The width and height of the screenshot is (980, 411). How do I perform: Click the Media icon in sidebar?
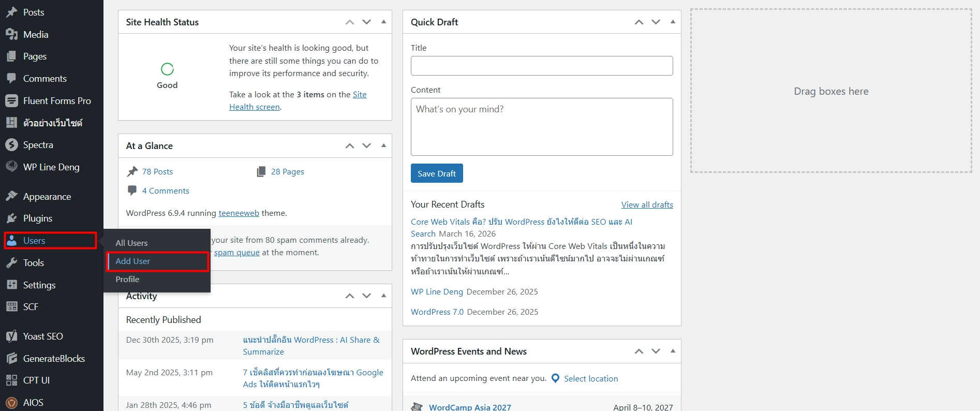tap(11, 34)
